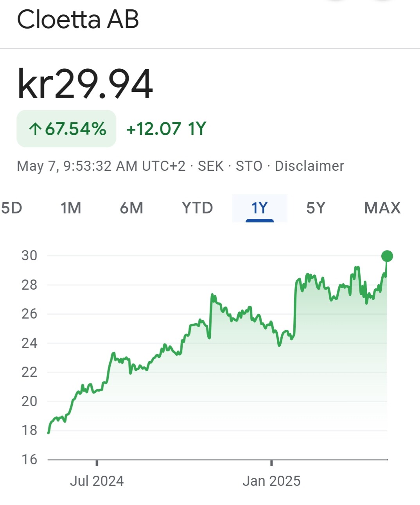Select the 5D time range tab
This screenshot has width=420, height=505.
click(11, 208)
